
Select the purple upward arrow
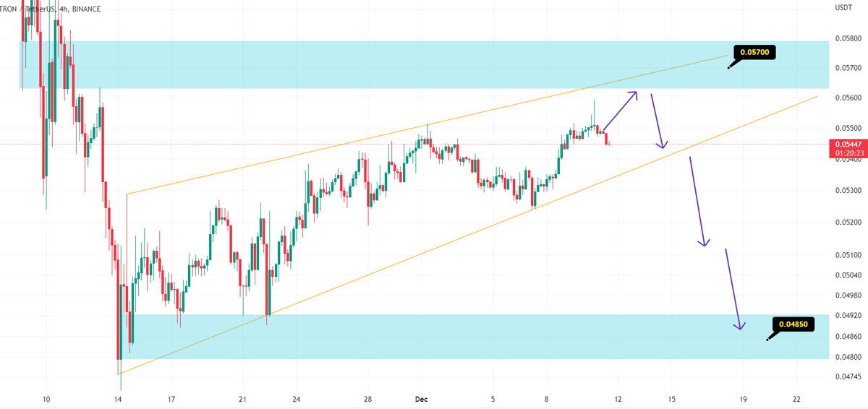(x=620, y=110)
